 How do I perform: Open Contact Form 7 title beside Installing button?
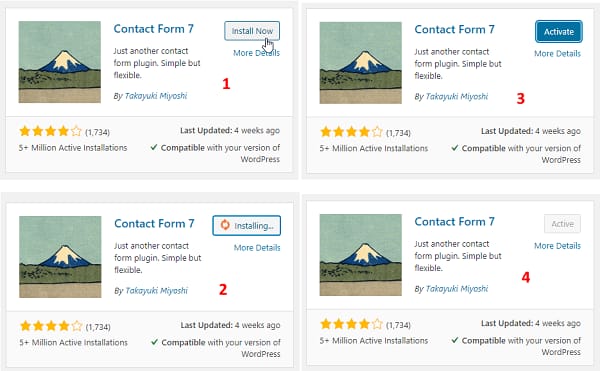click(154, 224)
